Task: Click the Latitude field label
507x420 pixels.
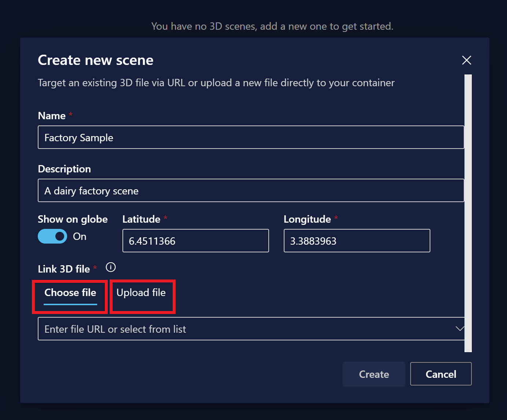Action: point(142,219)
